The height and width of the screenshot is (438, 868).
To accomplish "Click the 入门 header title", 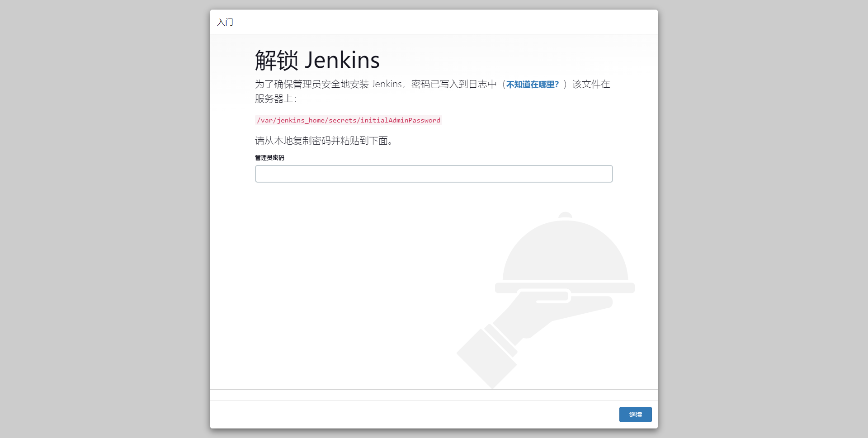I will point(225,22).
